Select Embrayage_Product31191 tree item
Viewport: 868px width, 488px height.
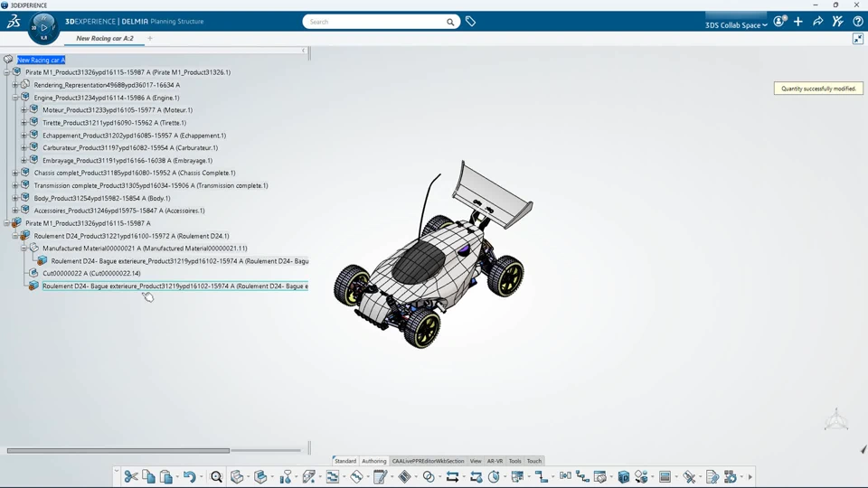pyautogui.click(x=127, y=161)
